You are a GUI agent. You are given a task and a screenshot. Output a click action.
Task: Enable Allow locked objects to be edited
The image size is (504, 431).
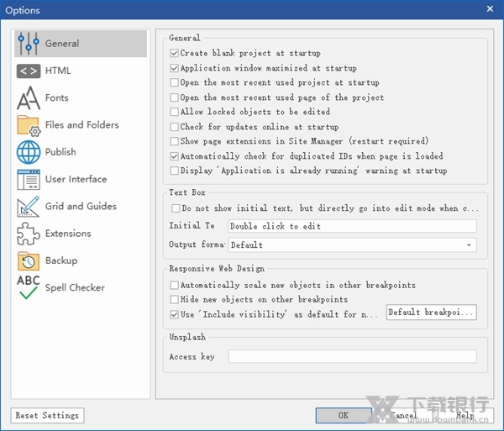tap(175, 113)
